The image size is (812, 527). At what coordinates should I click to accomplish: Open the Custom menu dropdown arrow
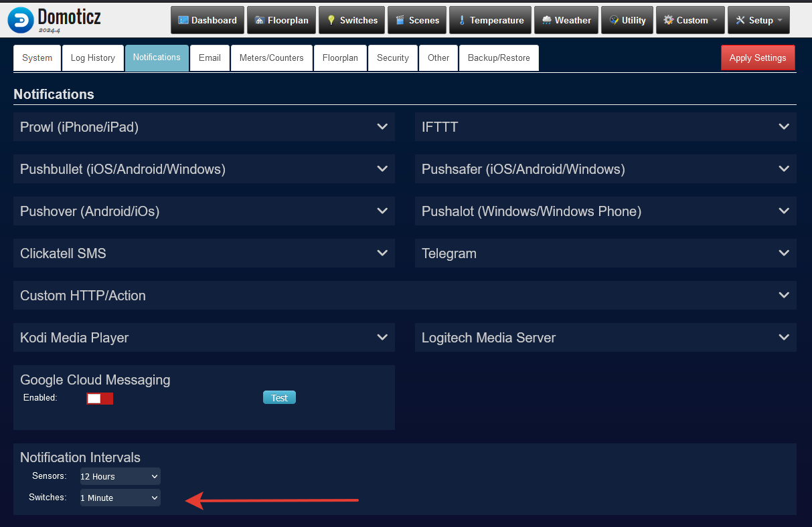tap(714, 20)
